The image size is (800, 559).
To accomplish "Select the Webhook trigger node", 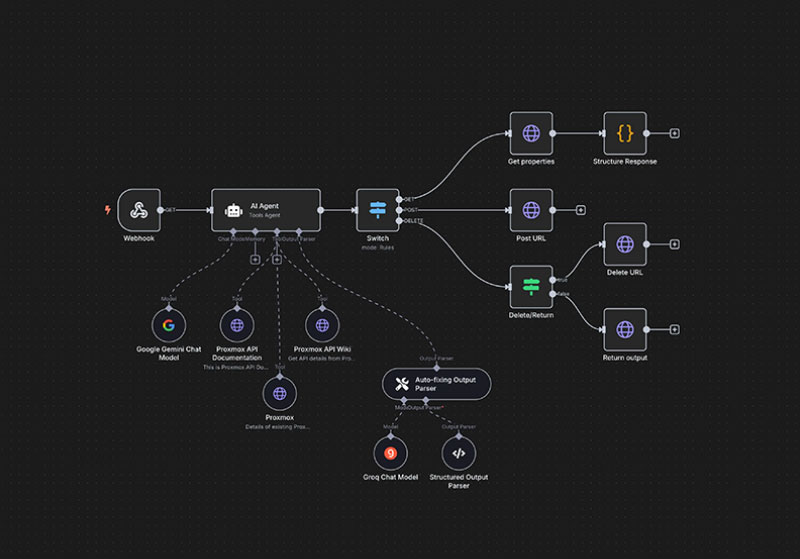I will pyautogui.click(x=139, y=210).
